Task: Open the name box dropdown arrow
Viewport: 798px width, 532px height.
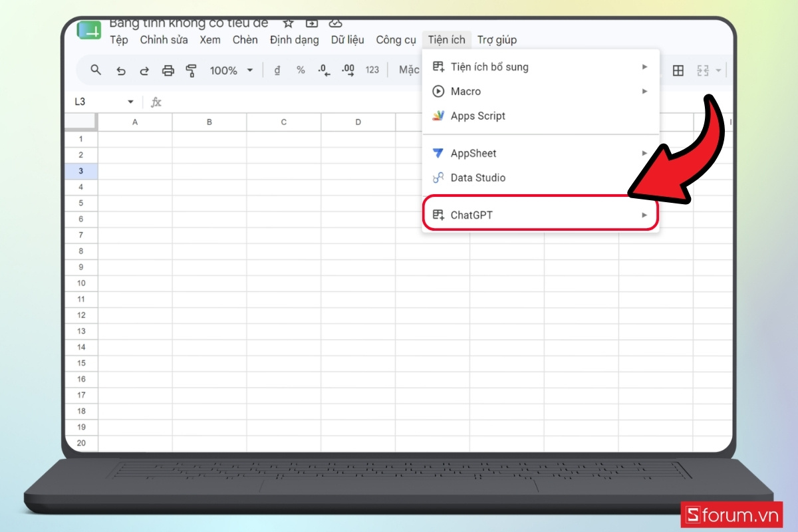Action: 130,102
